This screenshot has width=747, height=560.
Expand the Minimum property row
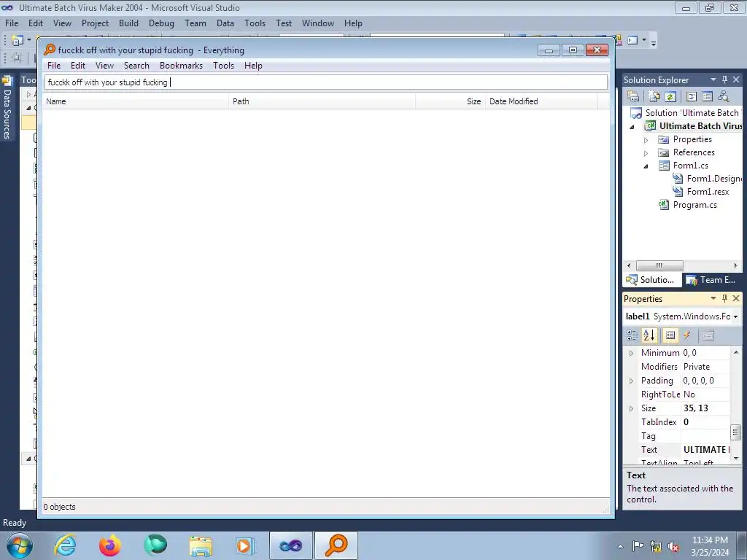(631, 353)
